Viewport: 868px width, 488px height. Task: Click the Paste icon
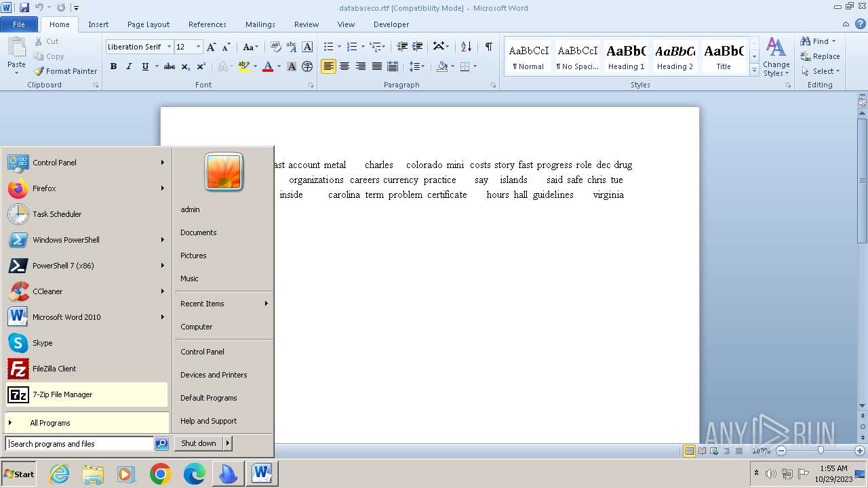16,47
